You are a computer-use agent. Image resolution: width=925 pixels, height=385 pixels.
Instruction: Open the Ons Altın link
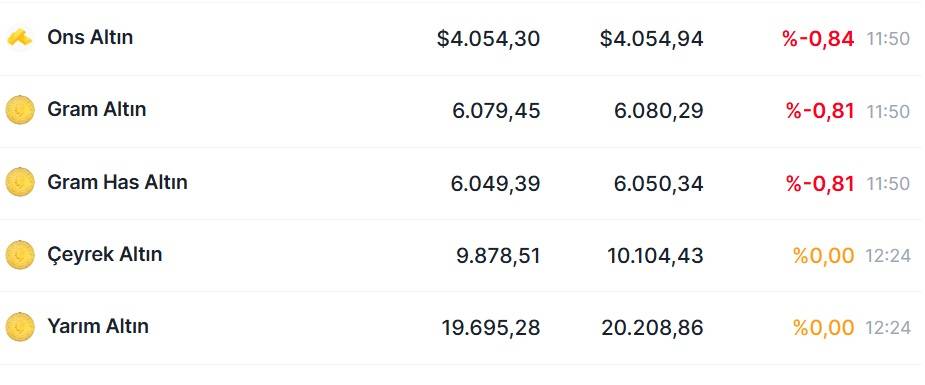click(90, 38)
